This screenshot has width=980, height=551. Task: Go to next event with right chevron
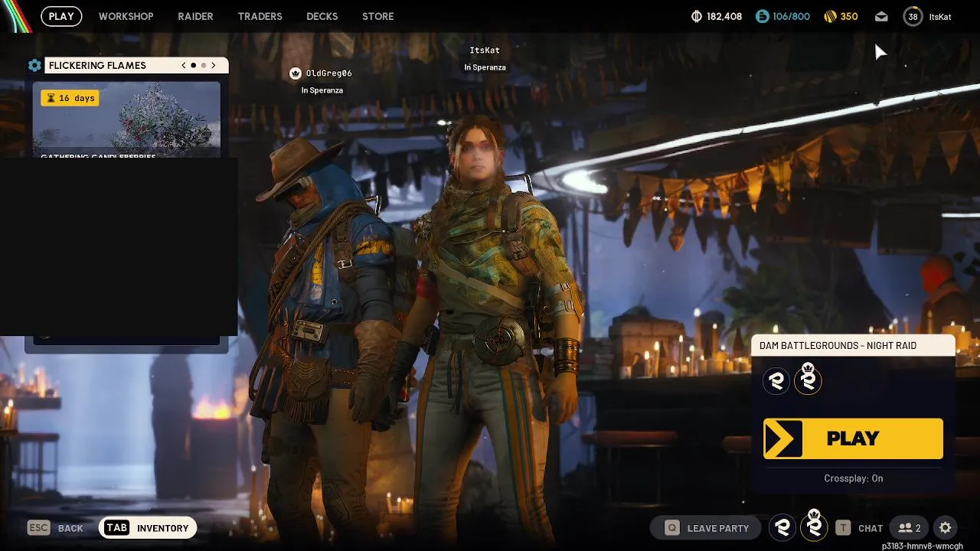[214, 66]
